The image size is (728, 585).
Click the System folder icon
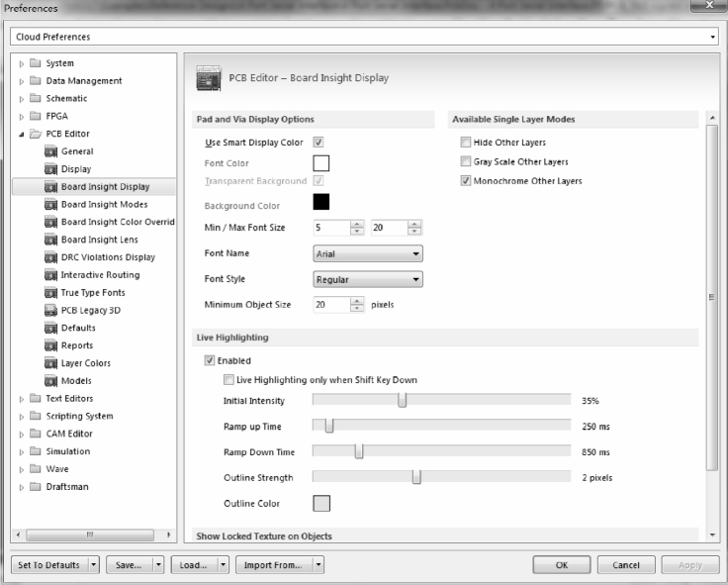(x=36, y=62)
